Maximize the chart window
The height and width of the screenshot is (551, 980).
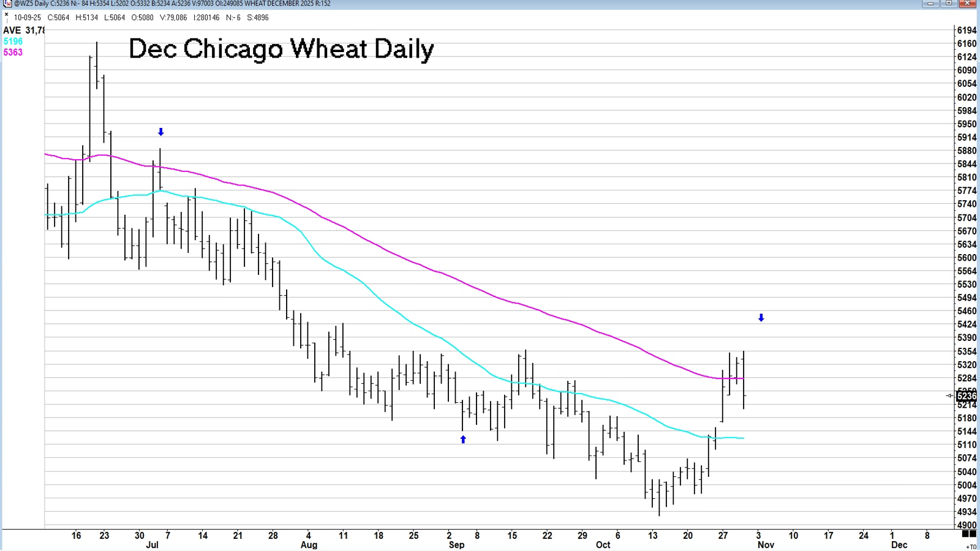tap(949, 4)
